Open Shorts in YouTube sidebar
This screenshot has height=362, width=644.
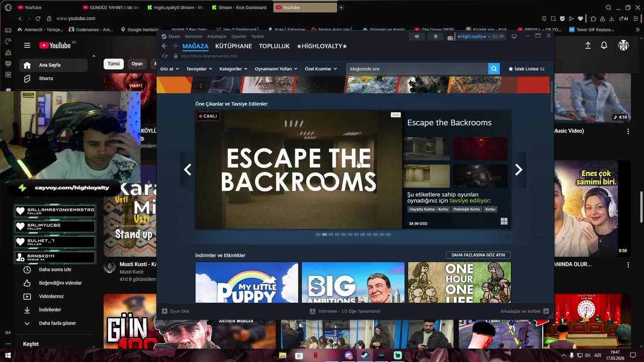coord(46,78)
